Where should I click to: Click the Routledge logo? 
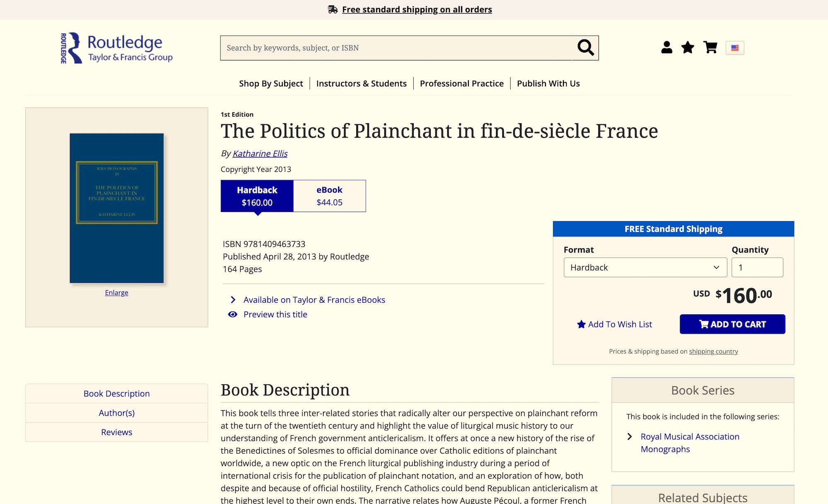[116, 48]
